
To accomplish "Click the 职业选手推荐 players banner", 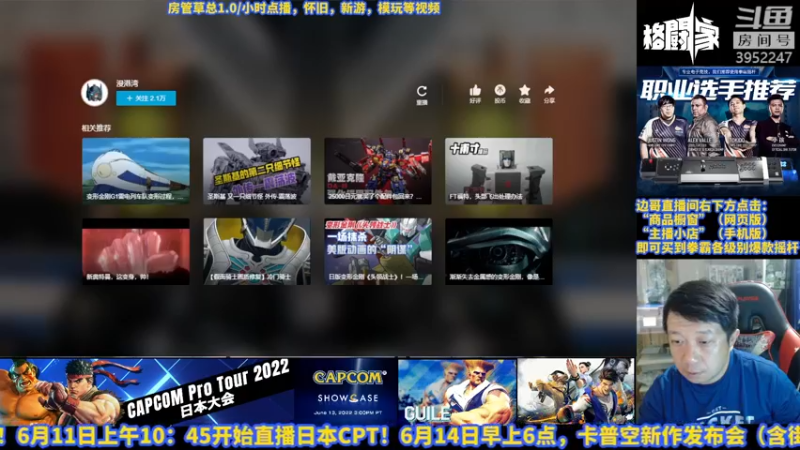I will click(x=718, y=131).
